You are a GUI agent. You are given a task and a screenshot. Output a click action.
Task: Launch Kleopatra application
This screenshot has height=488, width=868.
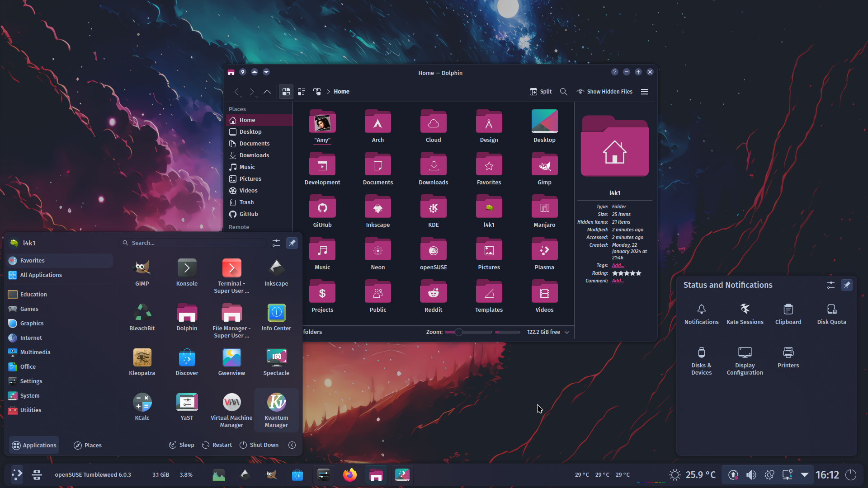pyautogui.click(x=142, y=357)
